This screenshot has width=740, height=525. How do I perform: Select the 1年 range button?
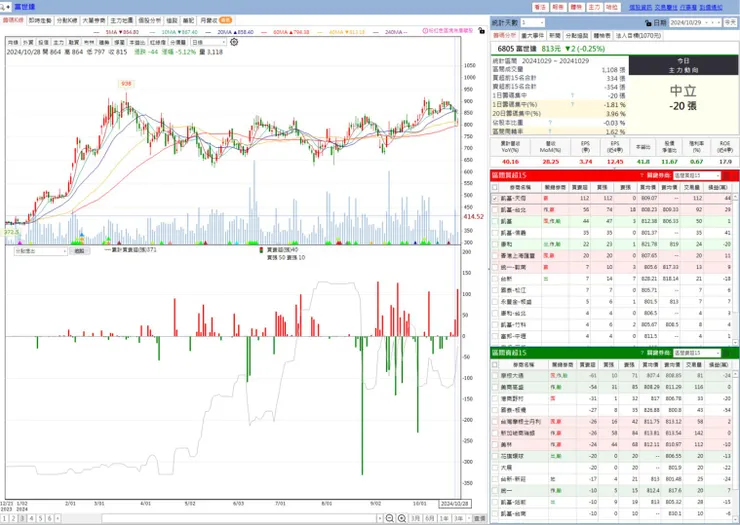[x=444, y=518]
